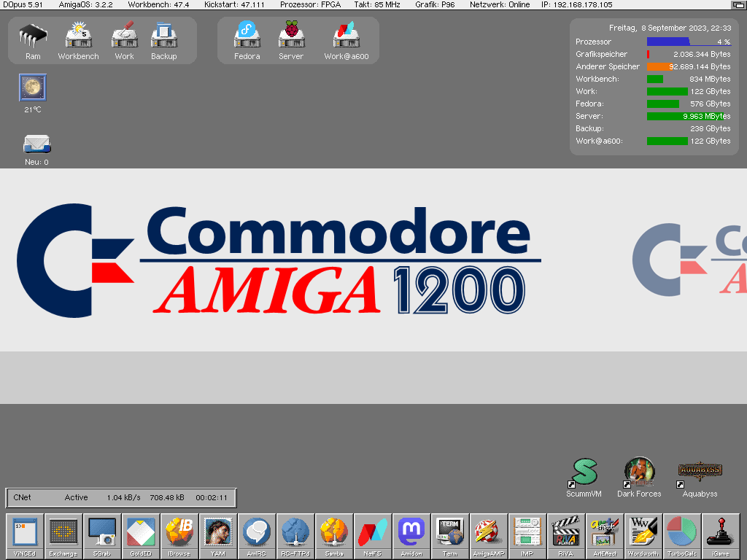Open the new mail inbox icon
Screen dimensions: 747x560
click(36, 144)
